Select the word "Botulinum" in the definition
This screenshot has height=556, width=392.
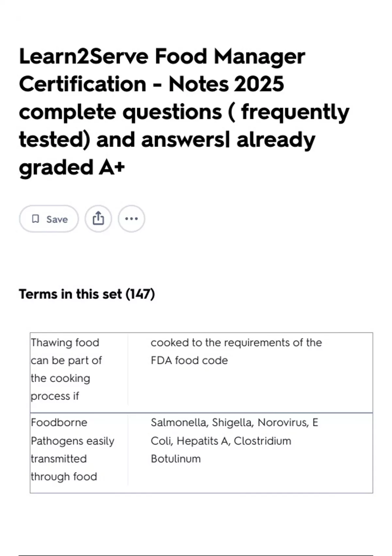coord(176,459)
